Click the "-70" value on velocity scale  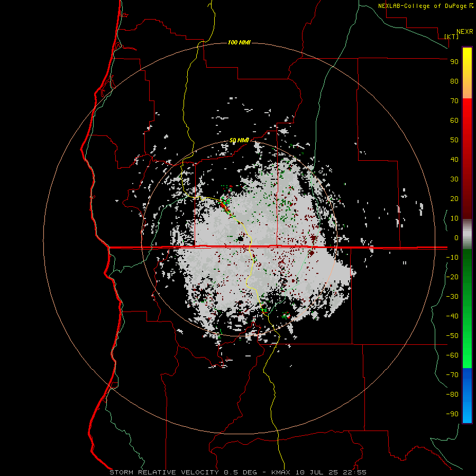click(x=452, y=375)
